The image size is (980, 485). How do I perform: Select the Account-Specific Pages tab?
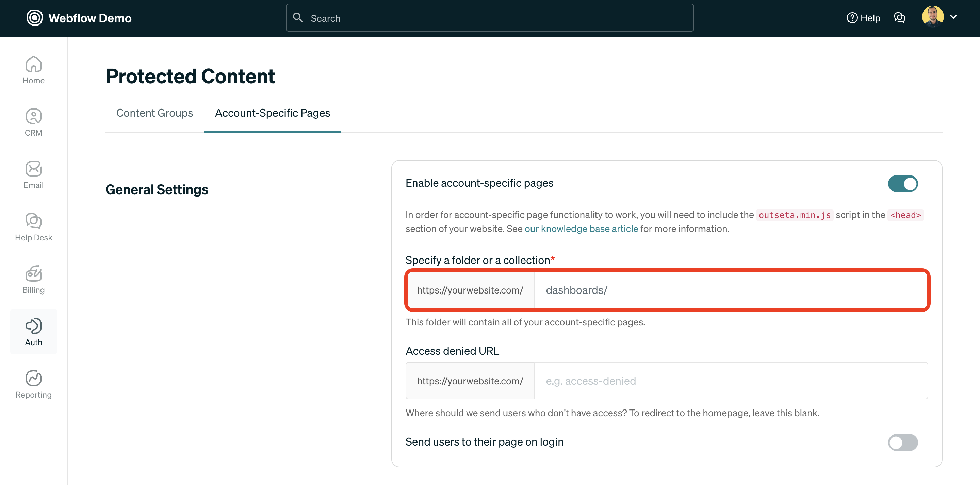coord(272,113)
